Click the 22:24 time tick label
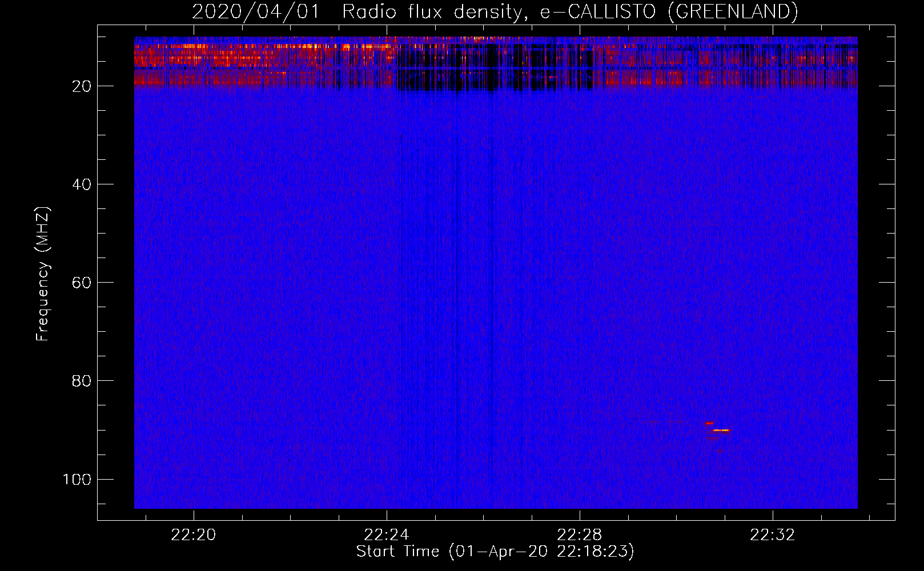 coord(387,535)
